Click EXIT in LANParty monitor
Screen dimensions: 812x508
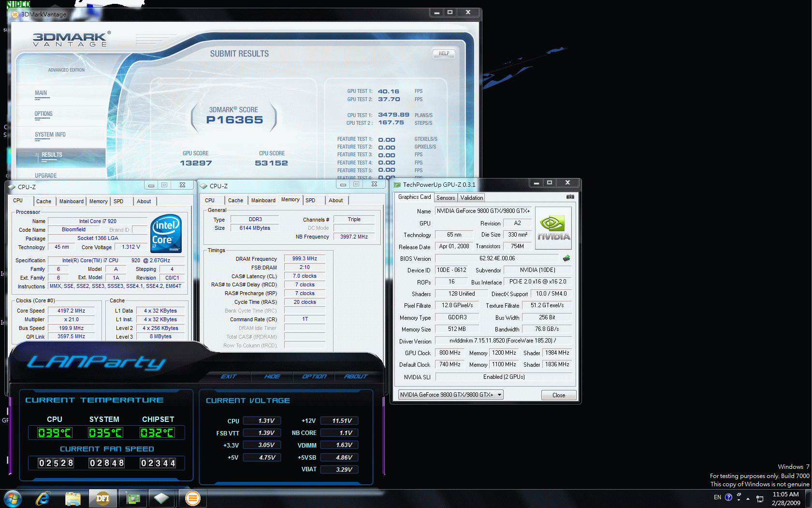coord(229,376)
